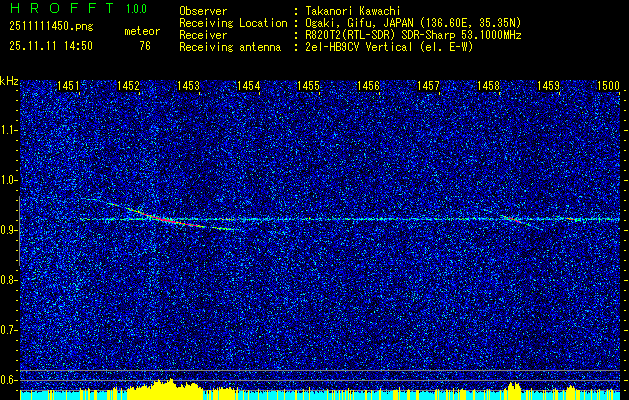
Task: Click the 1.0.0 version number
Action: click(137, 9)
